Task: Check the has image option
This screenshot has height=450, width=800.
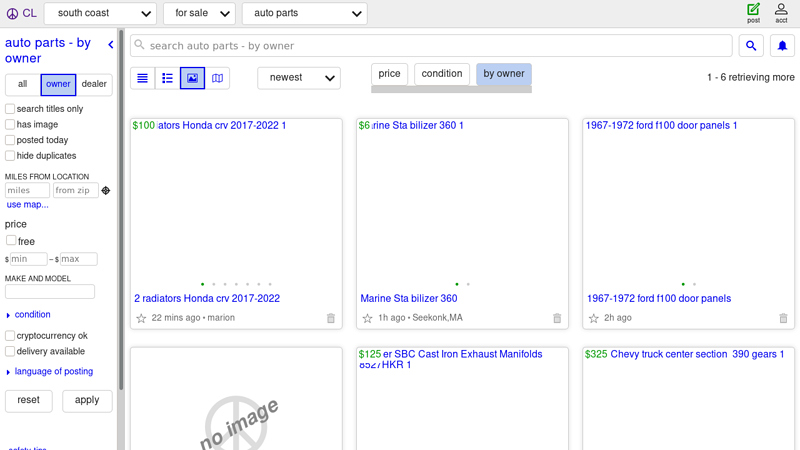Action: (10, 124)
